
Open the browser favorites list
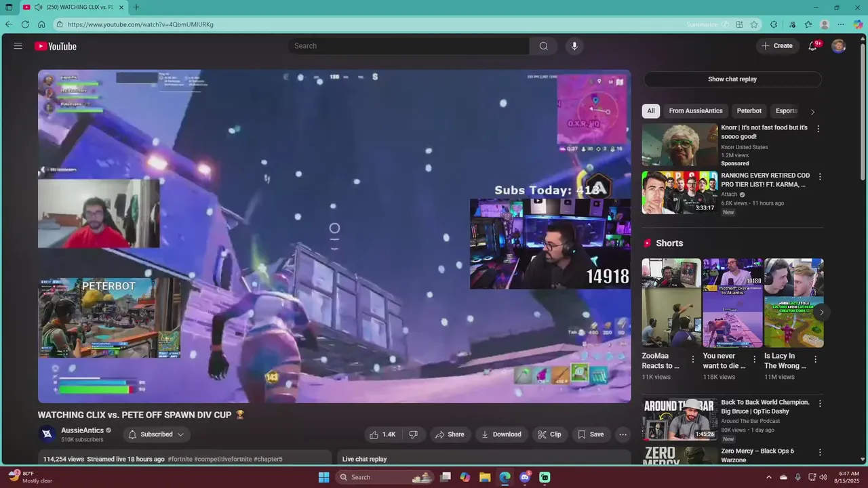click(808, 24)
